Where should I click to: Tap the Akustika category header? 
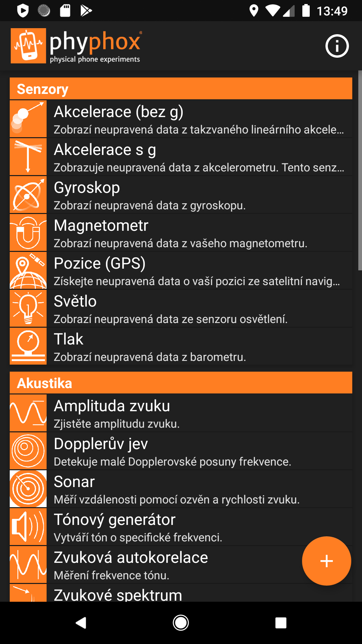click(x=181, y=383)
